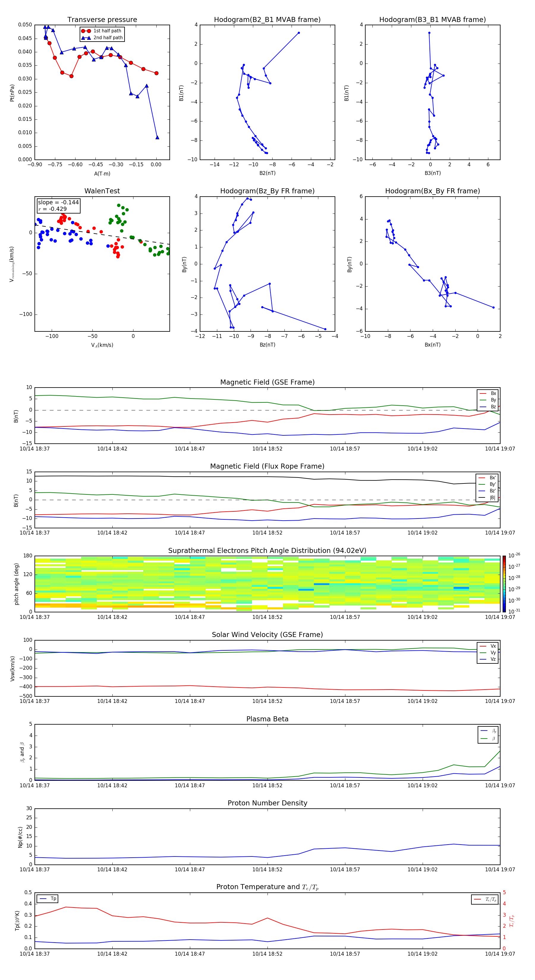Click the "Bx(nT)" x-axis label
Screen dimensions: 535x980
(432, 345)
